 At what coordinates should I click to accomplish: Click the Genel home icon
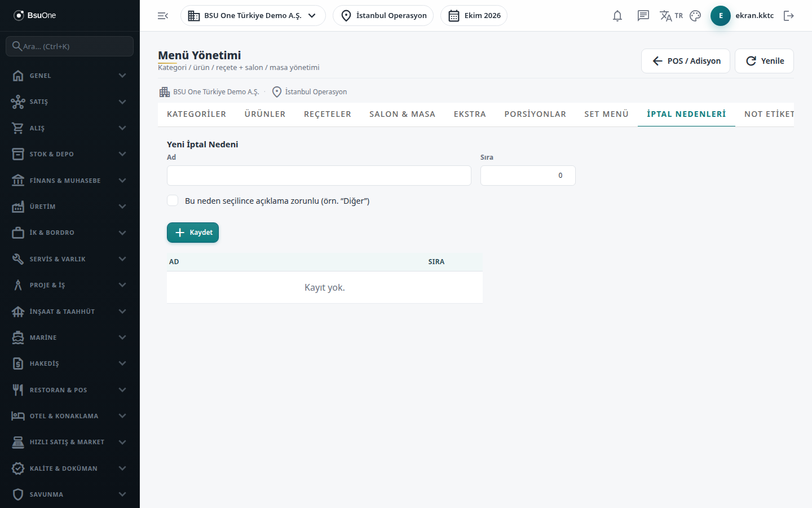(x=18, y=76)
